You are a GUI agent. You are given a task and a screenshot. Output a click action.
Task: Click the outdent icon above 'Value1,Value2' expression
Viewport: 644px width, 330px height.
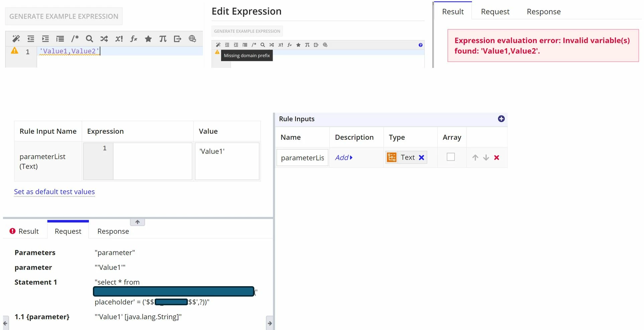pos(31,39)
